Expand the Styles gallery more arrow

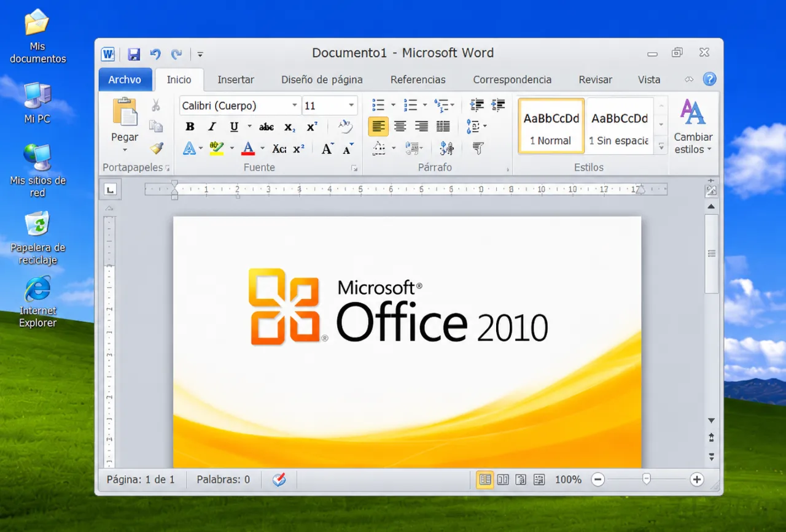[661, 147]
